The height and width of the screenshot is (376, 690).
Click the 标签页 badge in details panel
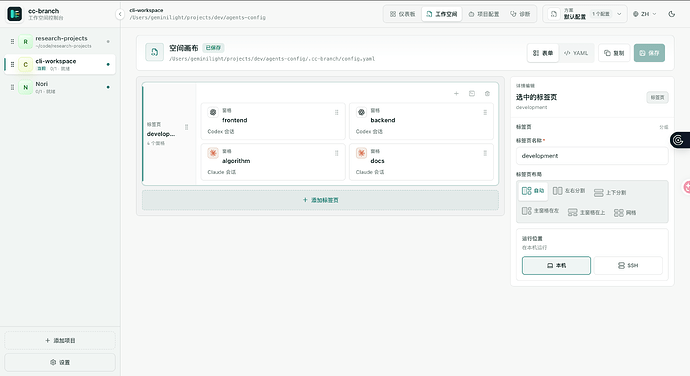[x=657, y=97]
